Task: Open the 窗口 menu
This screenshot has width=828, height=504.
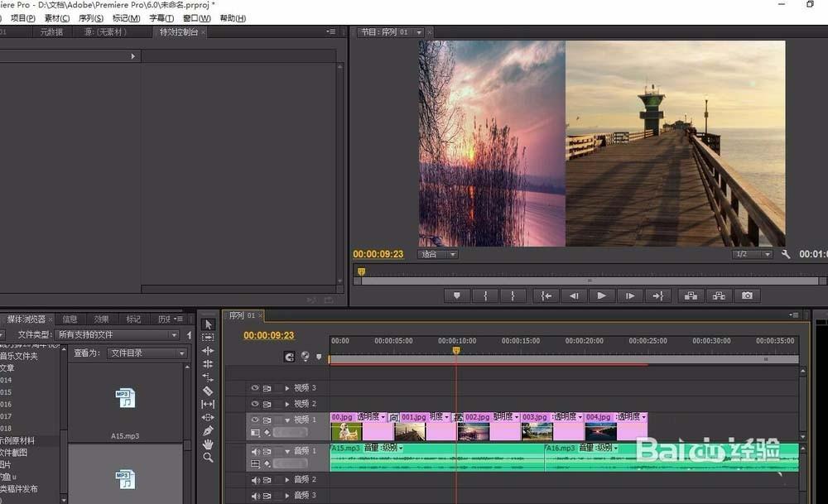Action: 195,17
